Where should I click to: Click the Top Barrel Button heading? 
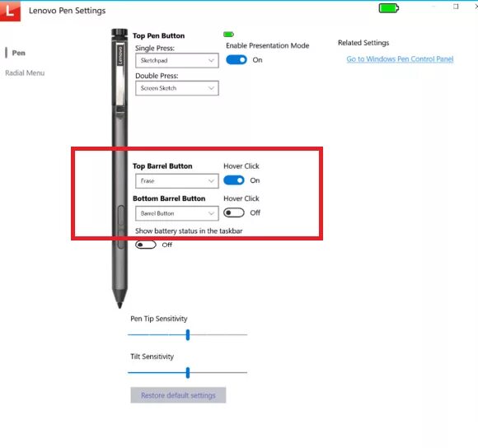(162, 166)
